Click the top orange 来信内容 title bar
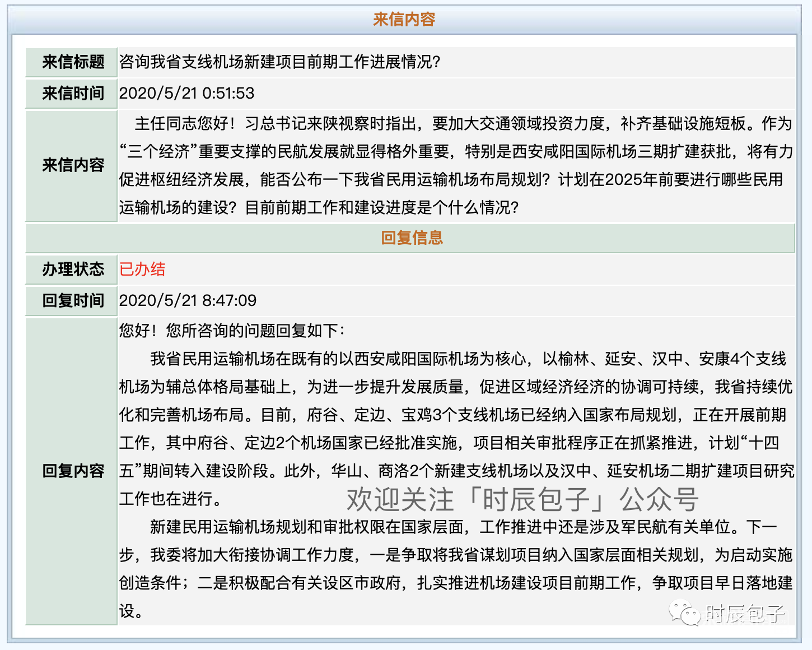Screen dimensions: 812x650 point(404,20)
